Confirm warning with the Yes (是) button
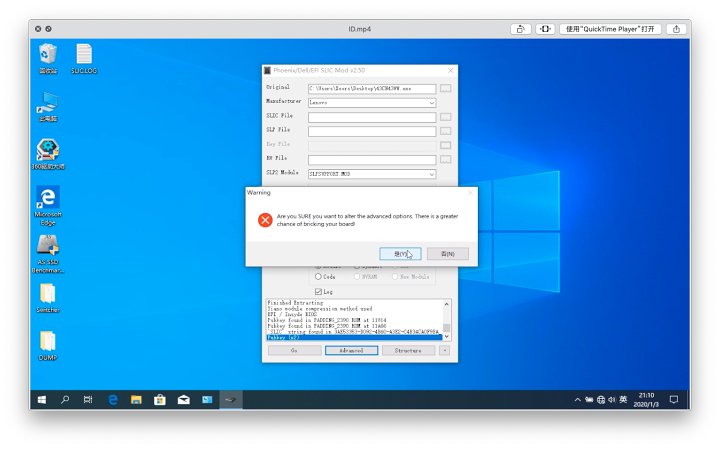Viewport: 720px width, 449px height. point(400,254)
